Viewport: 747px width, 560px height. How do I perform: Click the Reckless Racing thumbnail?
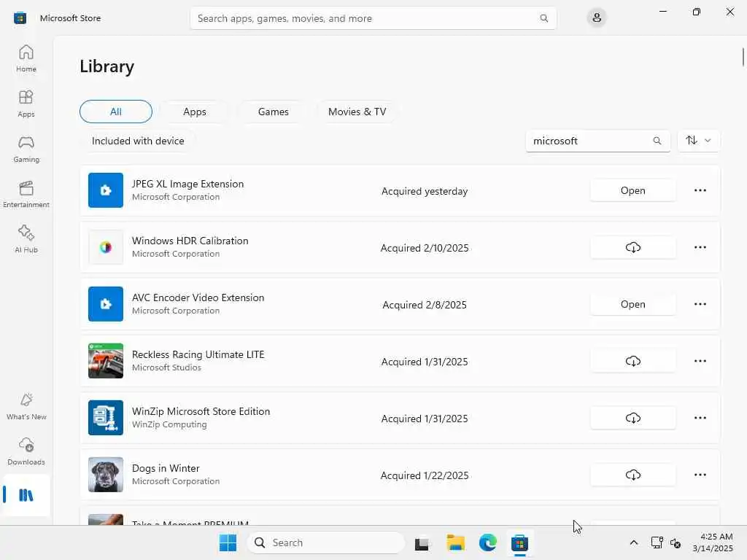click(x=106, y=361)
